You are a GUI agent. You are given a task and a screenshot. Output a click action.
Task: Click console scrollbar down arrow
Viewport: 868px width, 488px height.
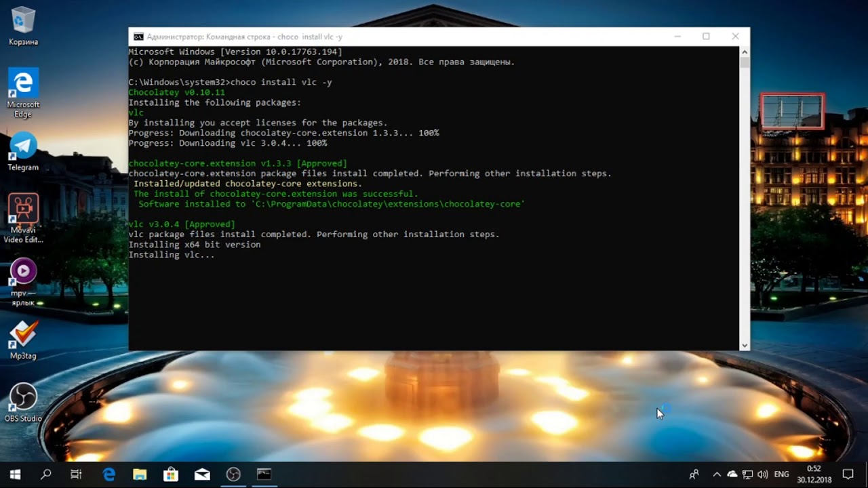click(x=745, y=345)
